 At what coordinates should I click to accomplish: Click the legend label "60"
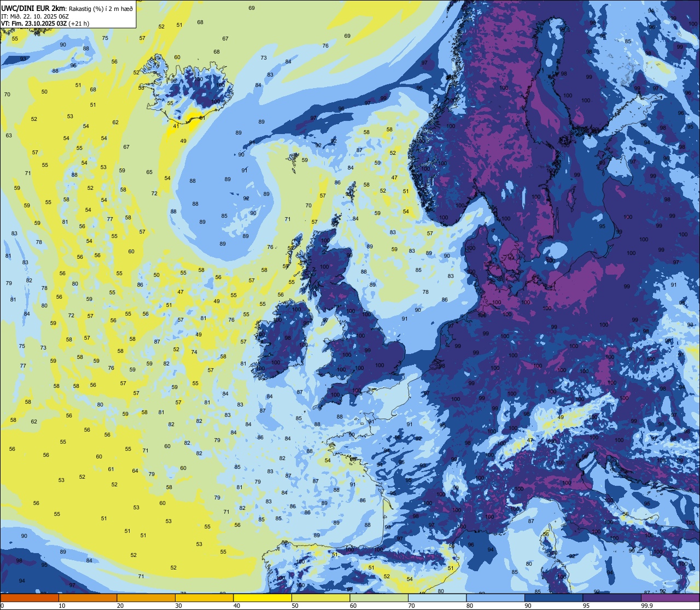[x=353, y=606]
